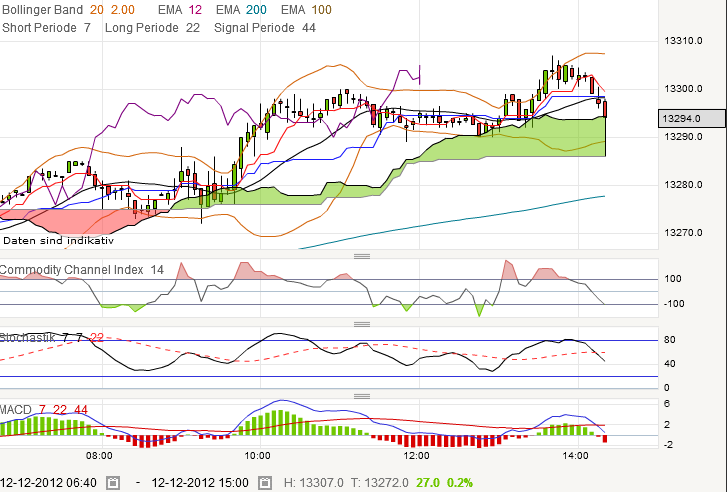Image resolution: width=727 pixels, height=492 pixels.
Task: Click the percent change 0.2%
Action: point(460,483)
